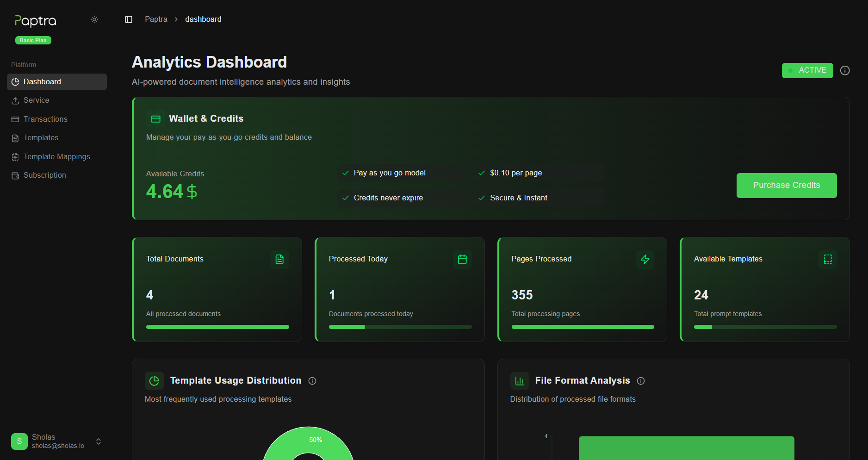Click the Total Documents file icon
Screen dimensions: 868x460
pyautogui.click(x=279, y=259)
